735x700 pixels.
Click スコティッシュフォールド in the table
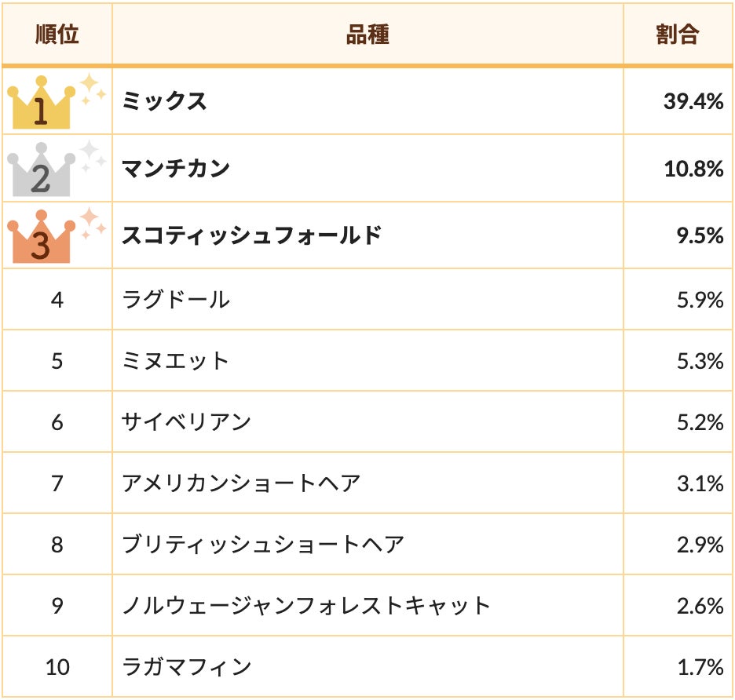[x=251, y=235]
